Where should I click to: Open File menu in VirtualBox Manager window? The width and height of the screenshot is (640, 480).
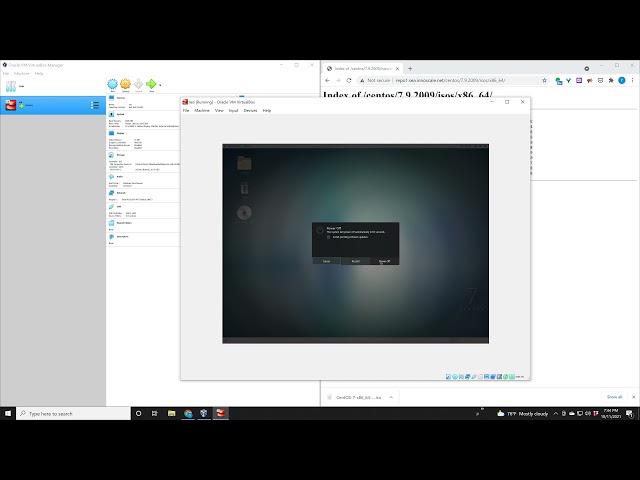(x=6, y=73)
